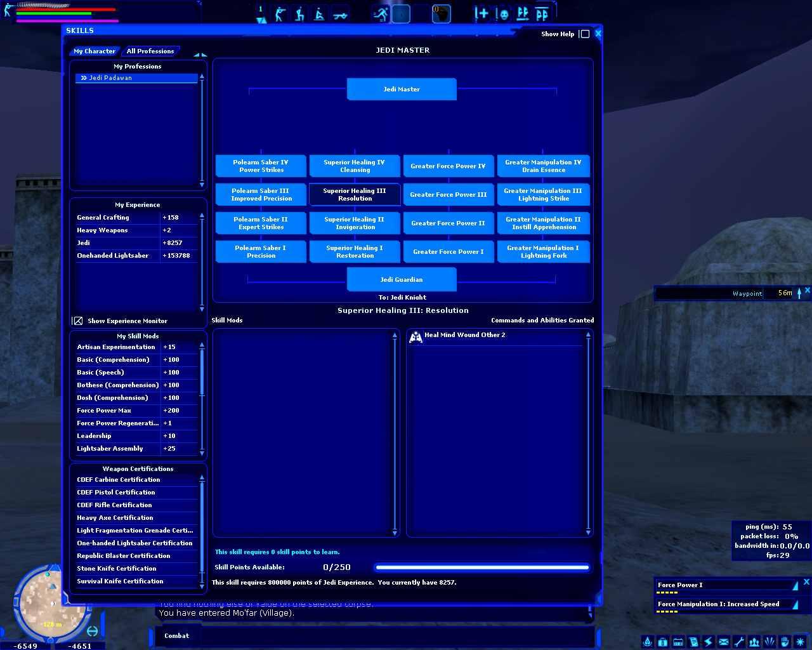
Task: Select the Force Power Max skill mod
Action: coord(136,411)
